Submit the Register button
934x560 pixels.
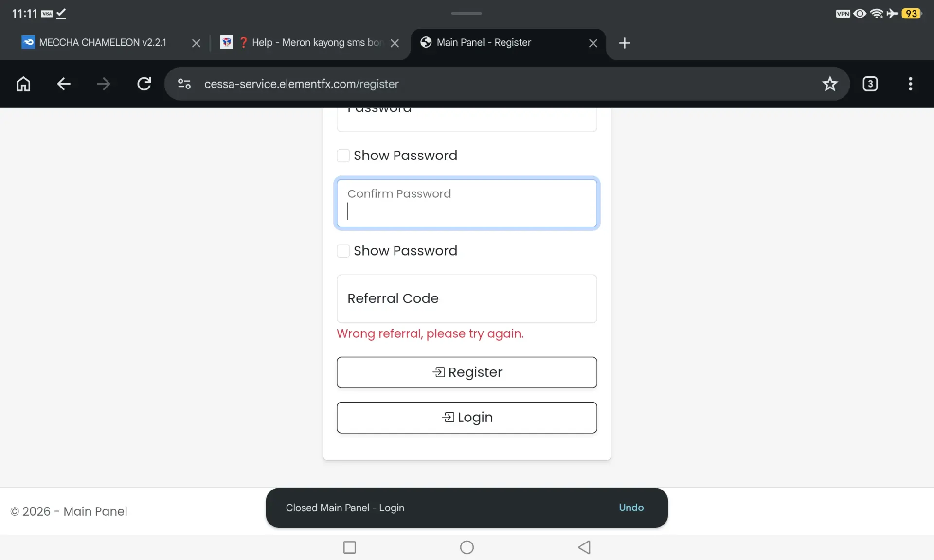(467, 372)
